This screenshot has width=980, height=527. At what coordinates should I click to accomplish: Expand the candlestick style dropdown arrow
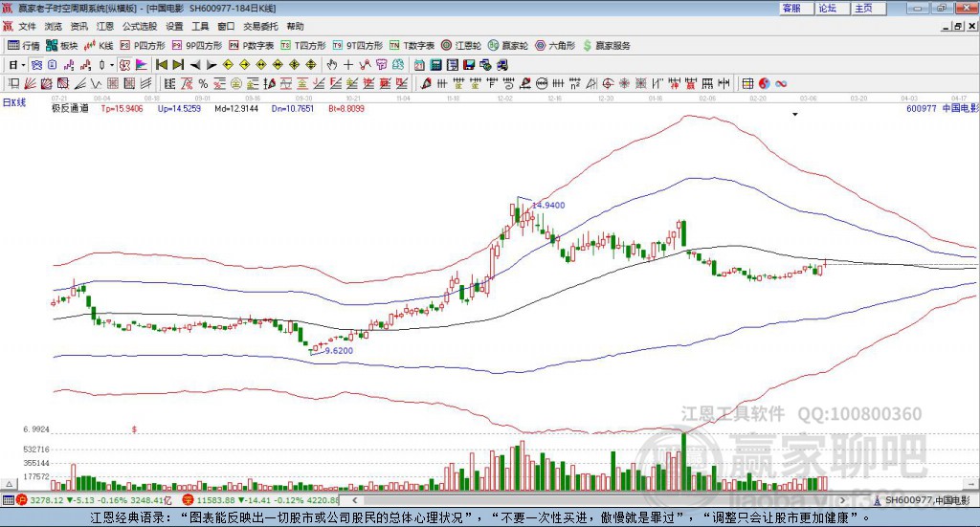click(113, 65)
